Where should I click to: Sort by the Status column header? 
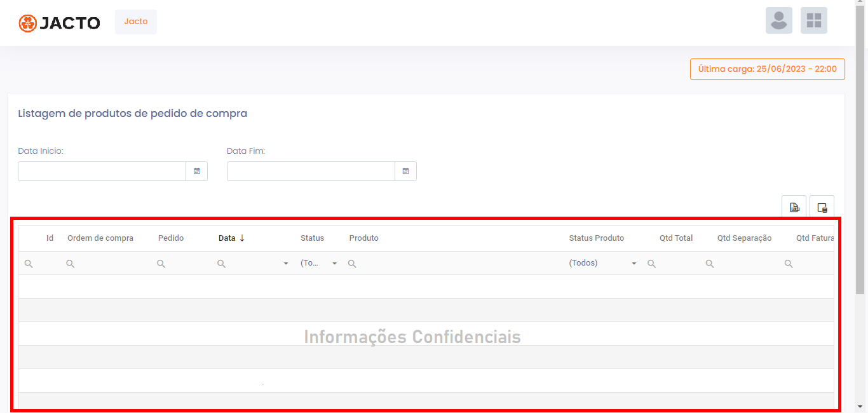point(312,238)
